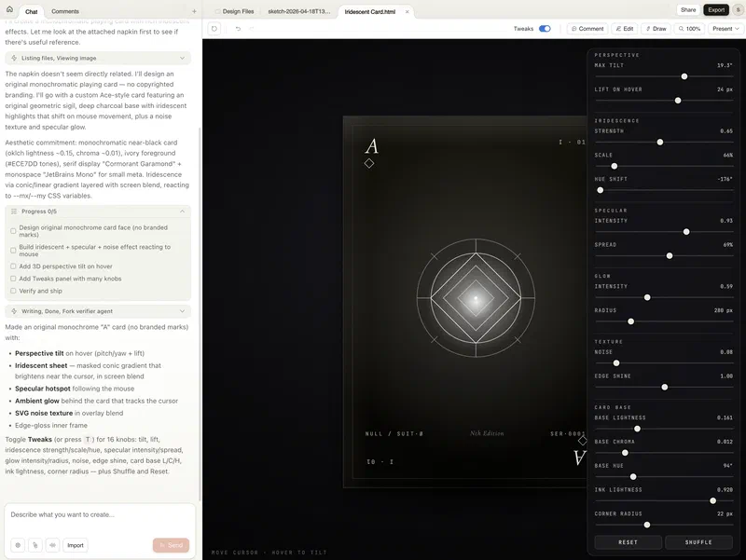This screenshot has height=560, width=746.
Task: Undo the last change
Action: (x=238, y=29)
